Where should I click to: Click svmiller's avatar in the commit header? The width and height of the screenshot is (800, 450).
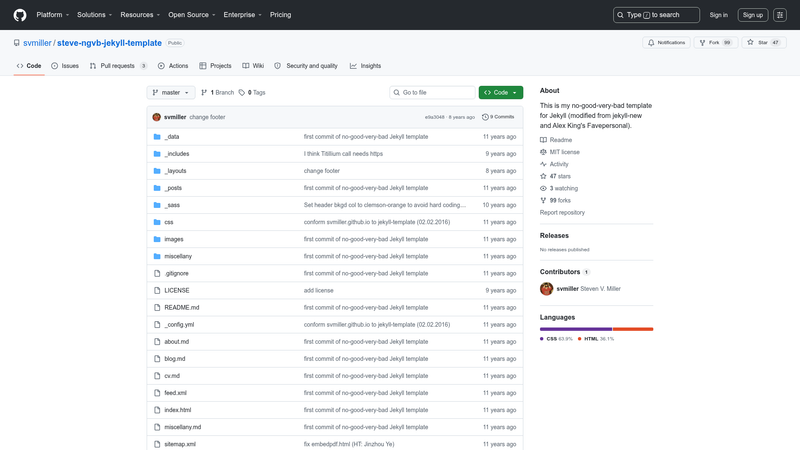(157, 117)
